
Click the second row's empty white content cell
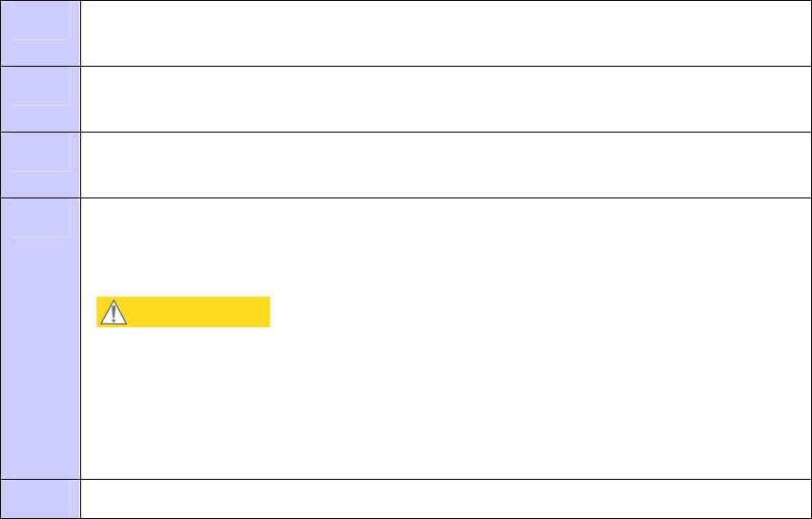pos(446,99)
